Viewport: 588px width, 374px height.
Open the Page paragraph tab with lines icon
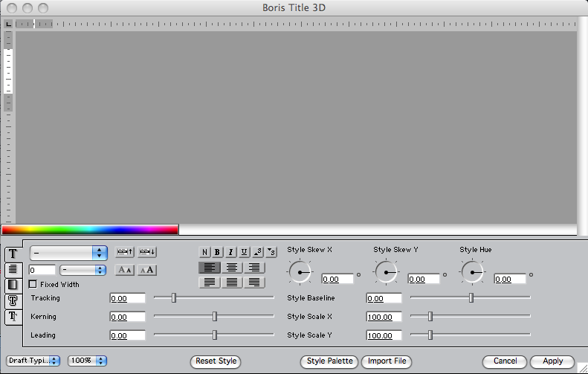[x=13, y=269]
